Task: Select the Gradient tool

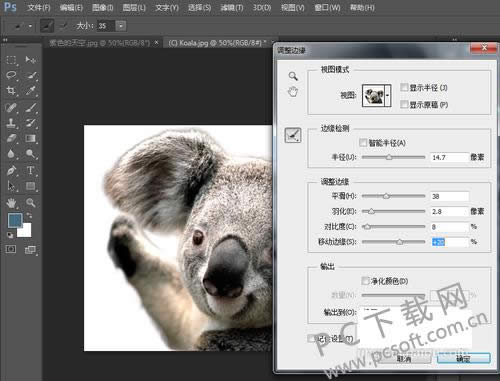Action: 31,138
